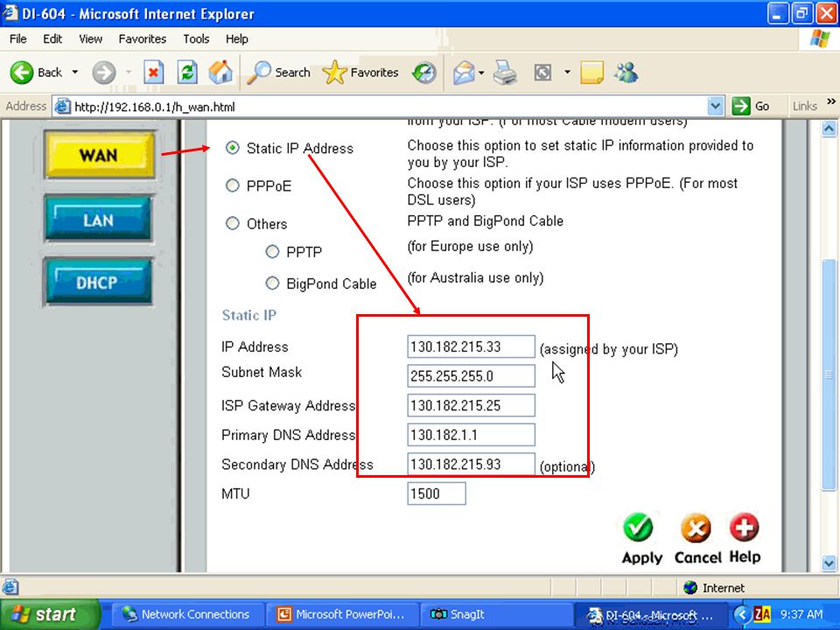Click the Back arrow icon

coord(21,73)
